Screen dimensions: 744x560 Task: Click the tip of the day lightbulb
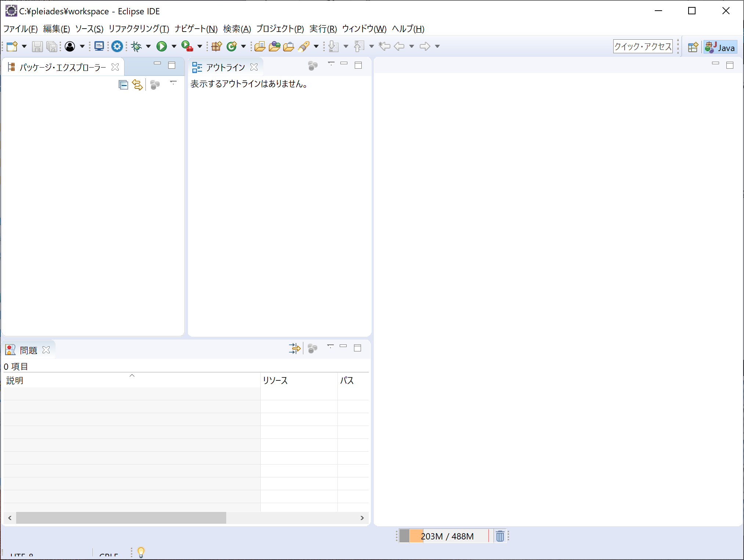[x=141, y=552]
